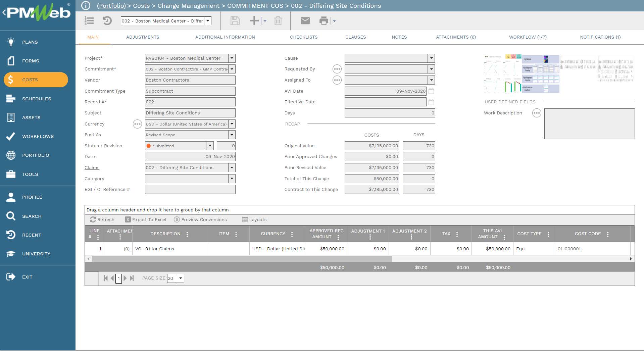
Task: Expand the Claims dropdown
Action: click(232, 167)
